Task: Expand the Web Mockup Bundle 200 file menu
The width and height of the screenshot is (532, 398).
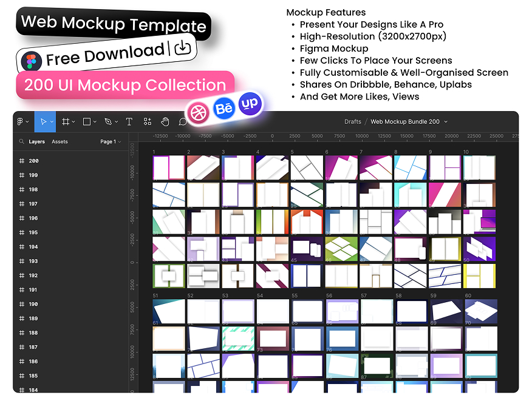Action: (446, 122)
